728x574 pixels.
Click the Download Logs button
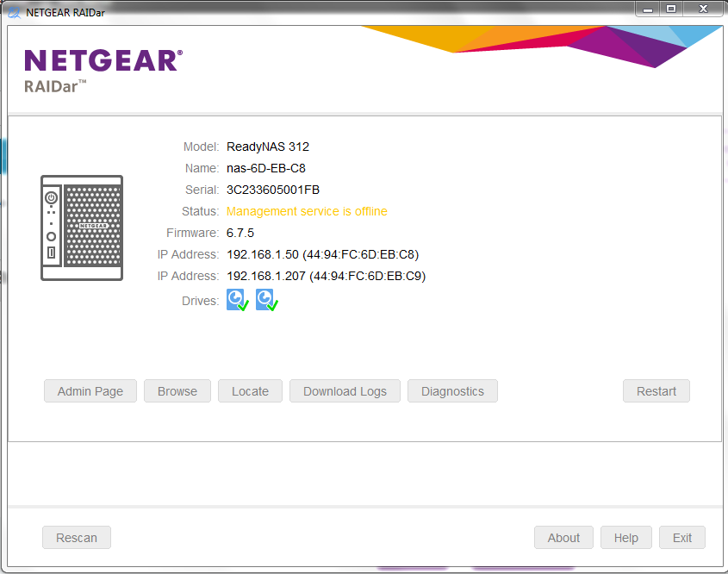[345, 391]
